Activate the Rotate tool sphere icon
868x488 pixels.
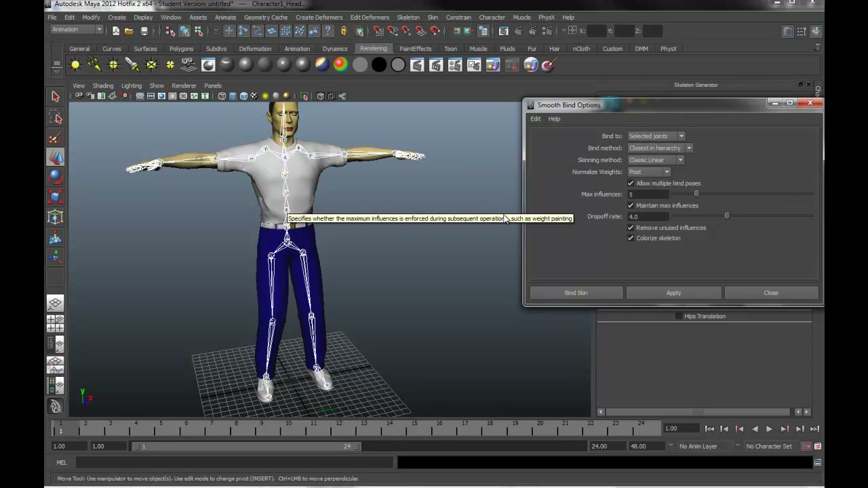tap(56, 178)
